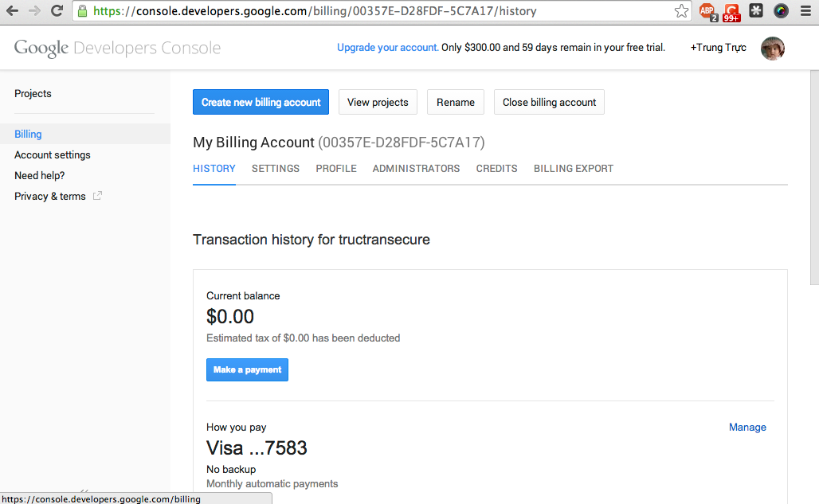Image resolution: width=819 pixels, height=504 pixels.
Task: Click the browser back arrow
Action: 12,11
